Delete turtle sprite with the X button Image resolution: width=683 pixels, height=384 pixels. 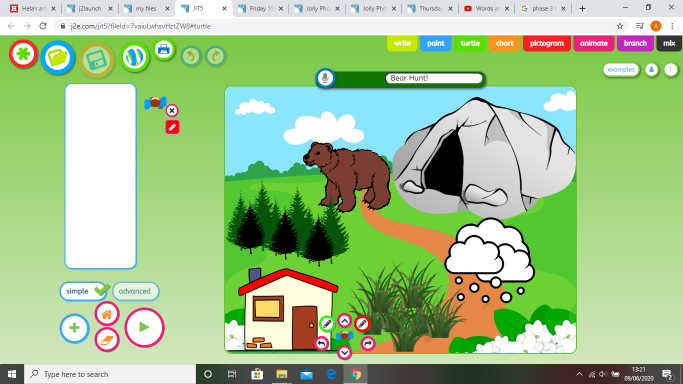coord(172,111)
